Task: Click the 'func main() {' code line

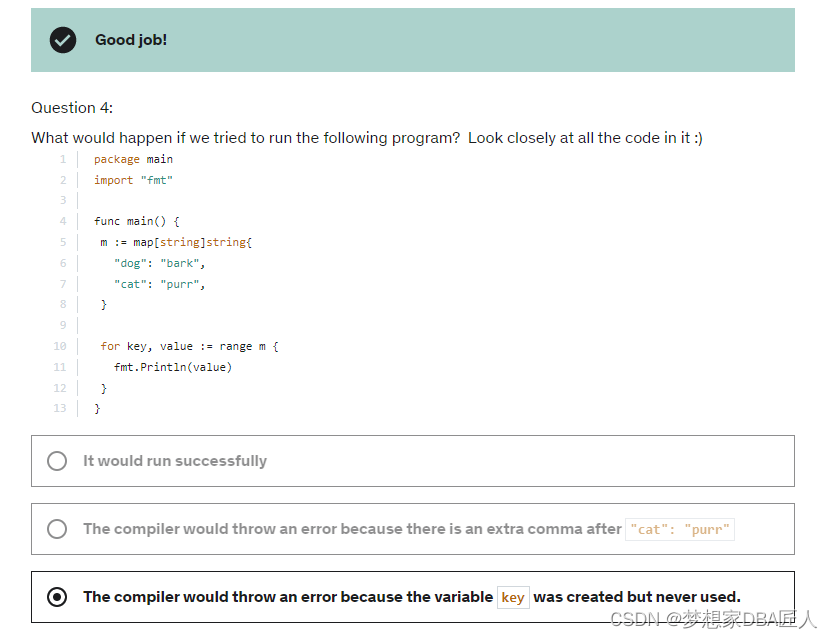Action: pyautogui.click(x=137, y=221)
